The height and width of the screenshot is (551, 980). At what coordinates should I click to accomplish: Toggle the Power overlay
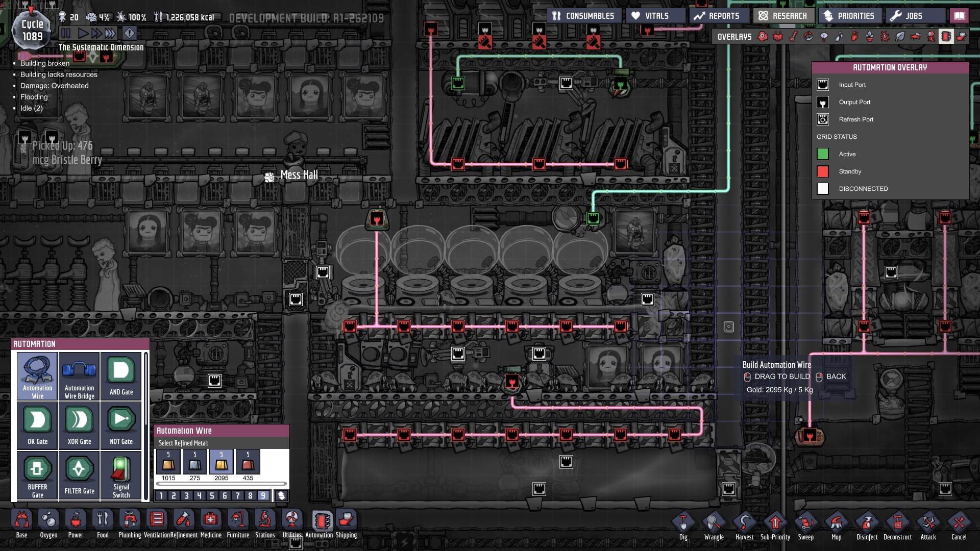pos(777,37)
